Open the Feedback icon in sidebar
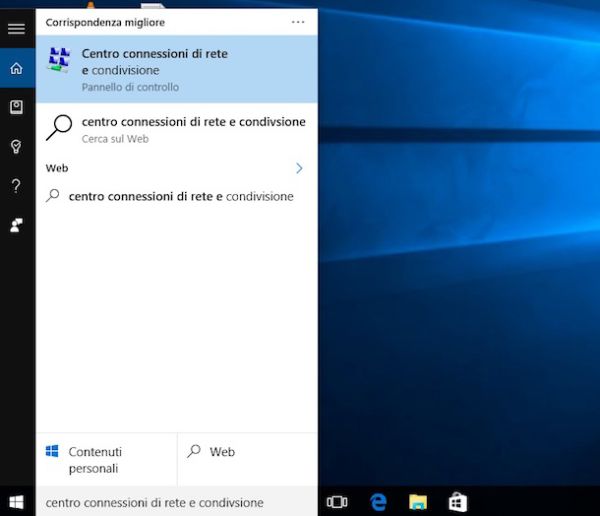Viewport: 600px width, 516px height. pos(16,225)
